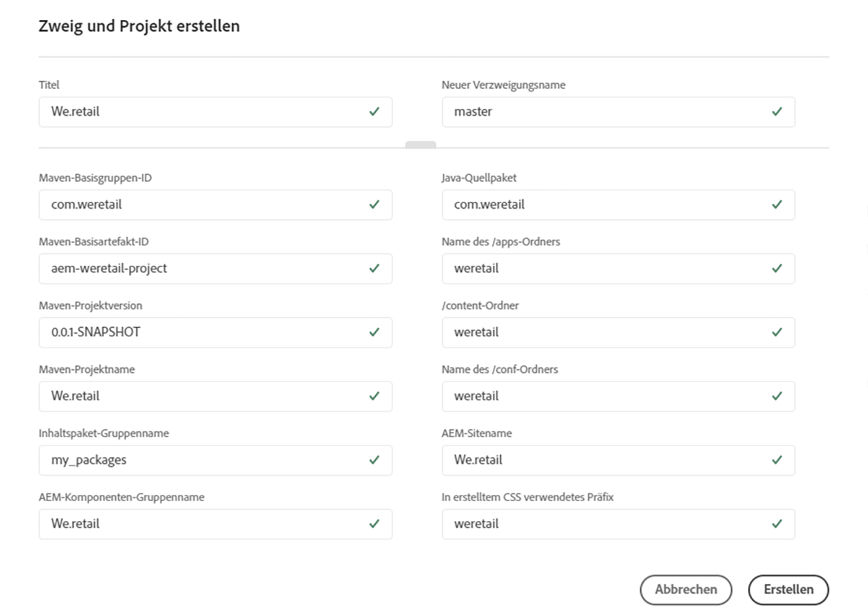The width and height of the screenshot is (868, 612).
Task: Click validation checkmark in Maven-Basisgruppen-ID field
Action: click(374, 205)
